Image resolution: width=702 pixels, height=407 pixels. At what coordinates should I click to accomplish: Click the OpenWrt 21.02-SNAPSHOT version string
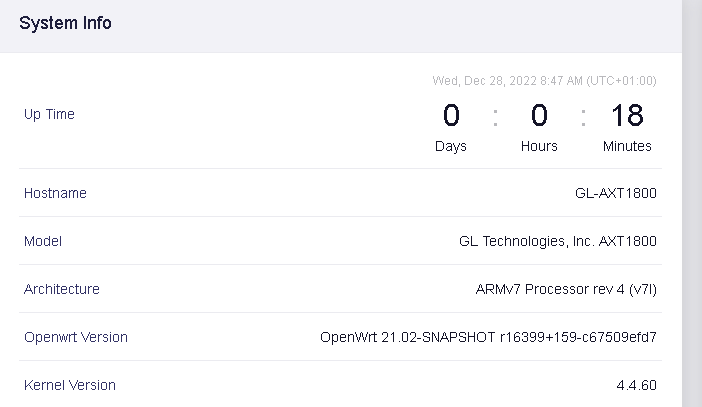(x=488, y=337)
